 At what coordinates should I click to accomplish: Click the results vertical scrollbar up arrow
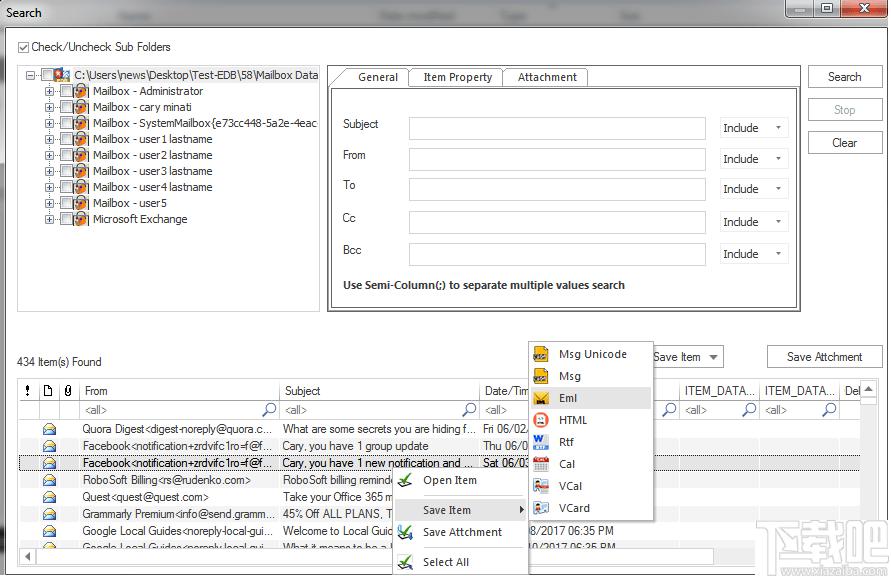tap(868, 389)
